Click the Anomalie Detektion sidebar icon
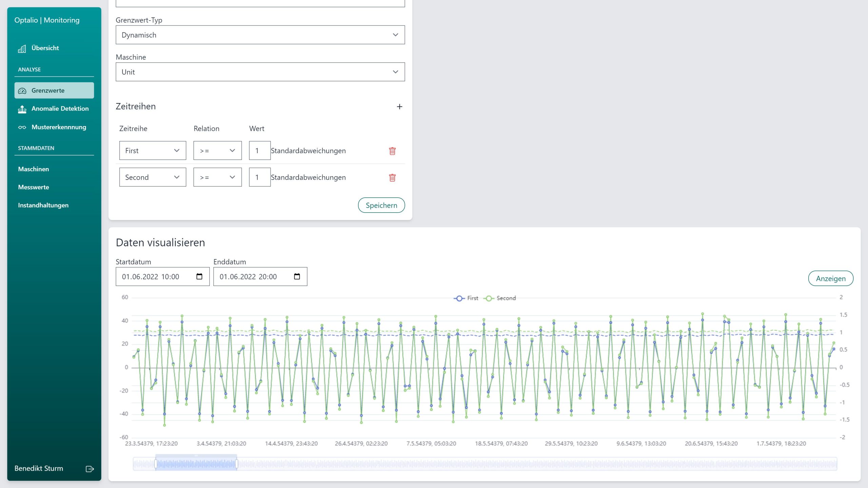 [22, 109]
